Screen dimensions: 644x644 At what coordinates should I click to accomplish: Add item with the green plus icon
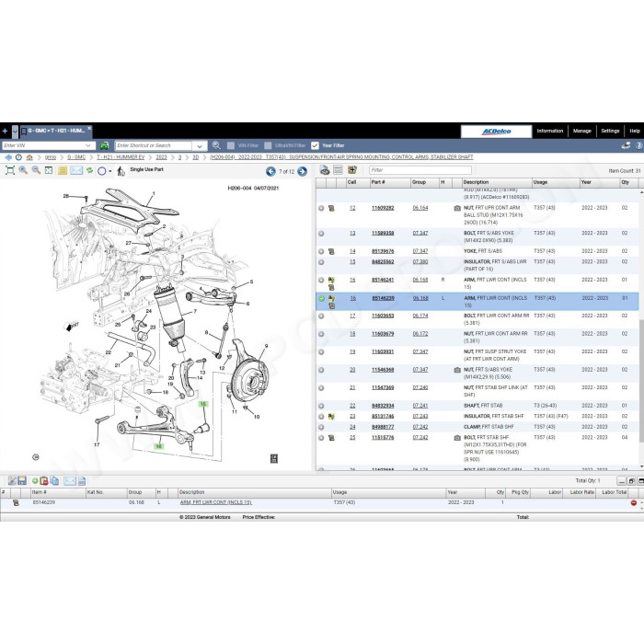35,481
